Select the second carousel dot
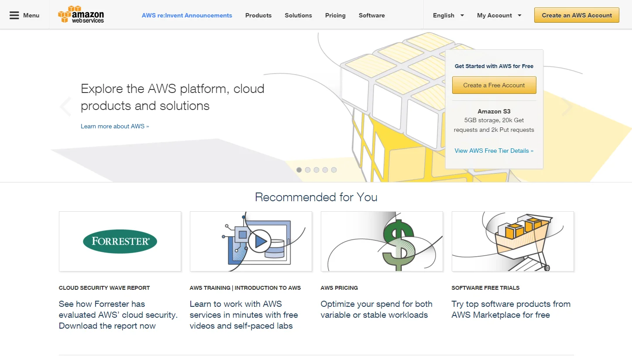Image resolution: width=632 pixels, height=364 pixels. pyautogui.click(x=308, y=170)
